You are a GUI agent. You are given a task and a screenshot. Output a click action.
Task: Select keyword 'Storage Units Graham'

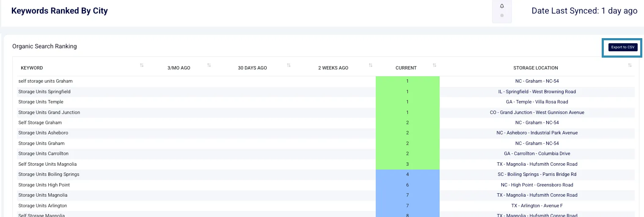tap(41, 143)
